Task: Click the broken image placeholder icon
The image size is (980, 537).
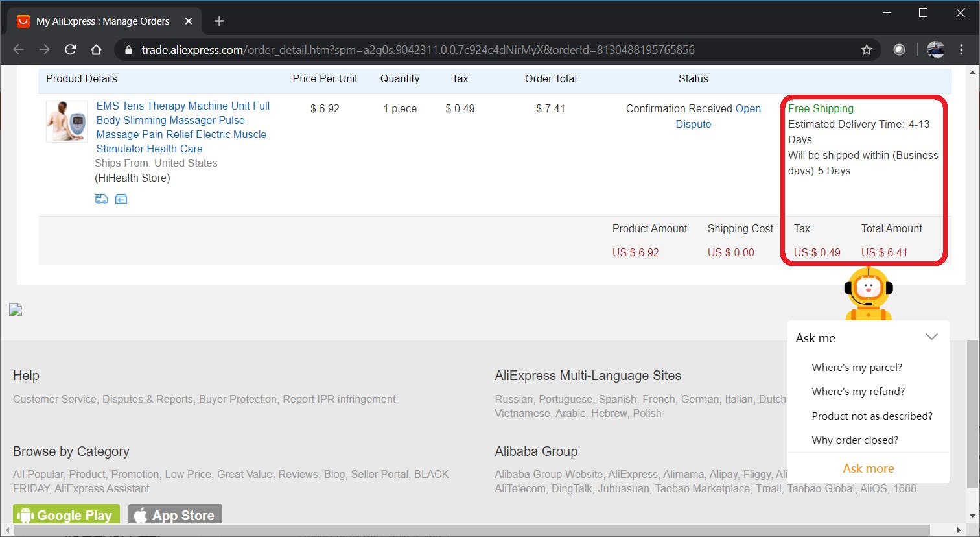Action: point(16,309)
